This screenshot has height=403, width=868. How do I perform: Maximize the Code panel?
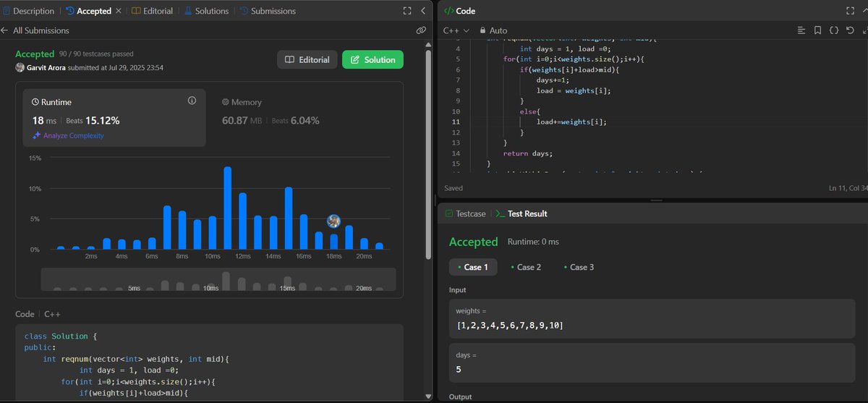(850, 11)
